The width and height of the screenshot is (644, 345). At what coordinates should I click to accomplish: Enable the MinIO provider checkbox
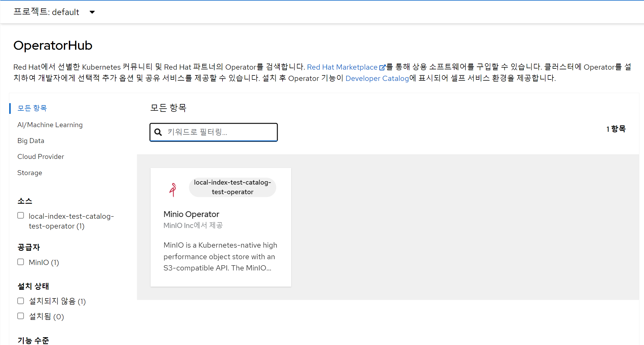[x=21, y=262]
